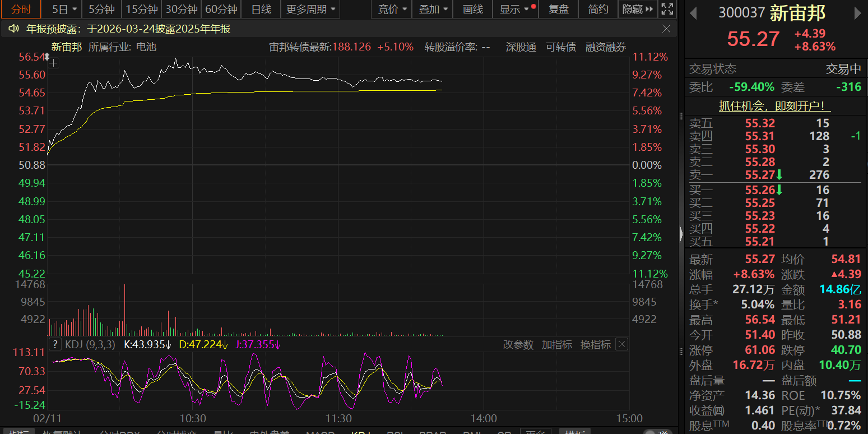Screen dimensions: 868x434
Task: Click 改参数 to edit KDJ parameters
Action: [x=518, y=344]
